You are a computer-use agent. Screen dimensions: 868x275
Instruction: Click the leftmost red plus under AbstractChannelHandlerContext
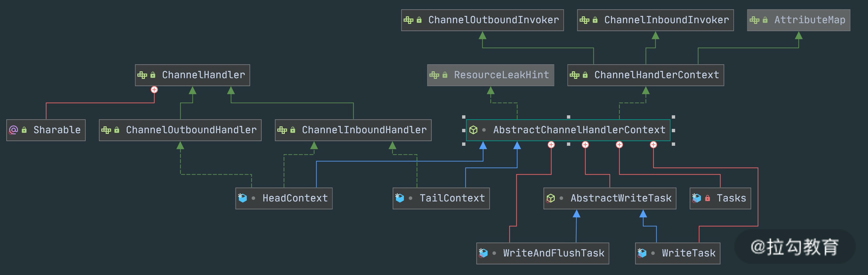pos(551,145)
